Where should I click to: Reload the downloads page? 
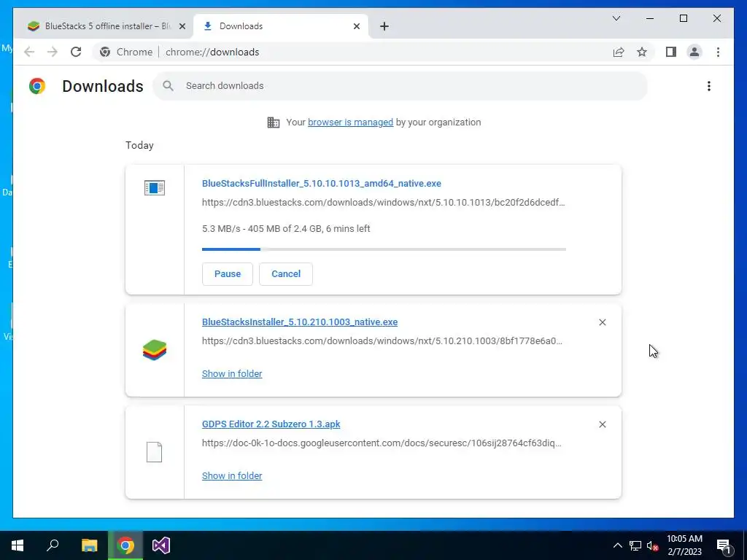[x=76, y=52]
